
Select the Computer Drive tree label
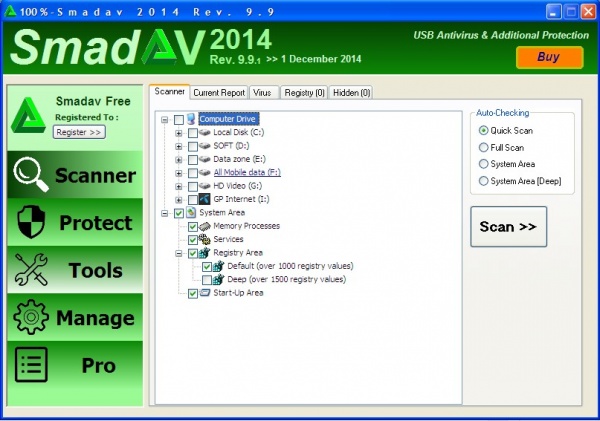point(228,119)
